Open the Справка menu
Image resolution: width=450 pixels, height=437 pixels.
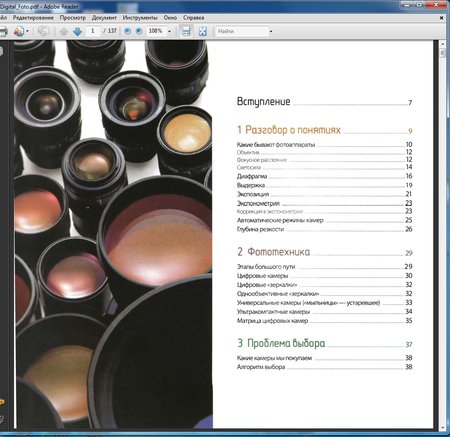tap(194, 18)
